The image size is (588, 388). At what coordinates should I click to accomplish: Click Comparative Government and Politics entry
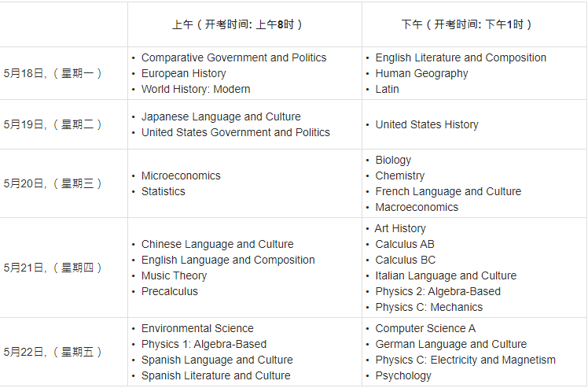click(x=233, y=57)
